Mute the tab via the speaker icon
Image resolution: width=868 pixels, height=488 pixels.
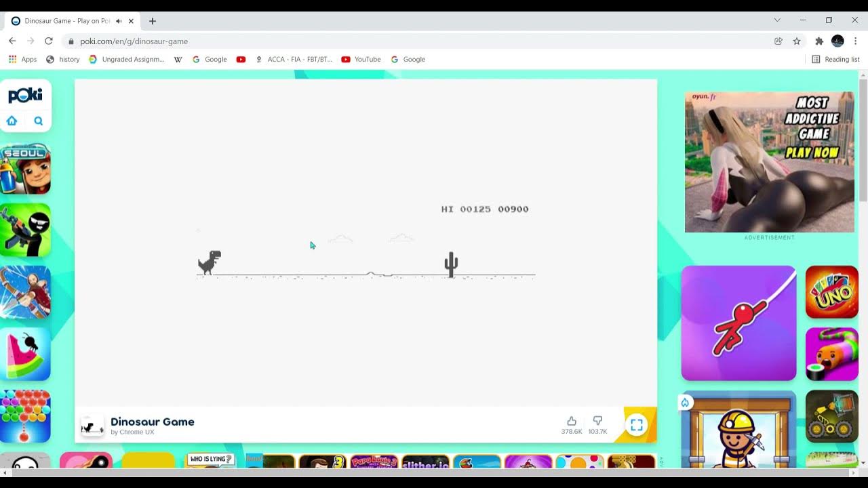point(119,21)
